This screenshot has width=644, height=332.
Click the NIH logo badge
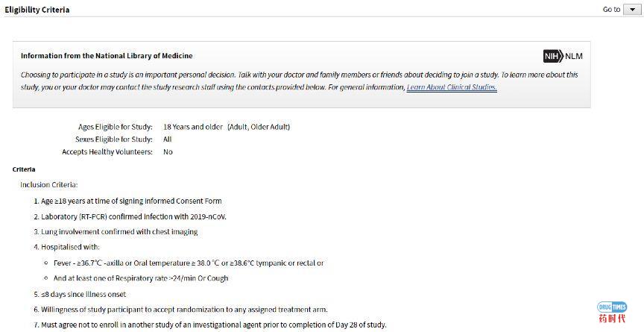553,56
